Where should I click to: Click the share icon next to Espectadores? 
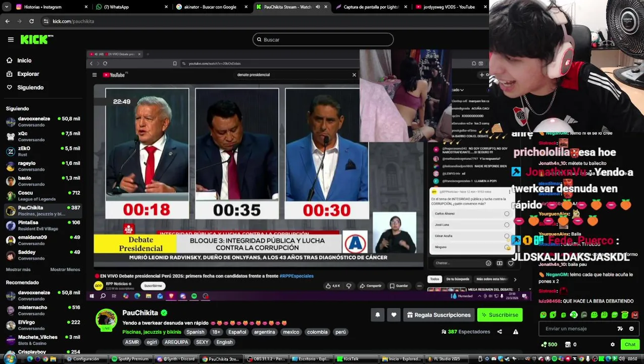500,332
